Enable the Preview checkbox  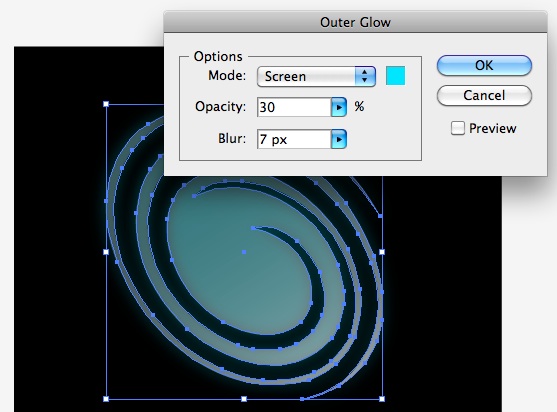tap(458, 128)
